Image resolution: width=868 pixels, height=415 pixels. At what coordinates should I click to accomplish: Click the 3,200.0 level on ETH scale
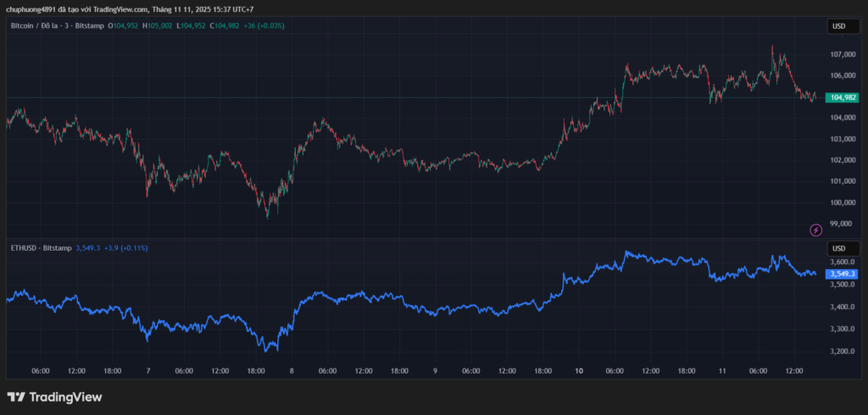tap(842, 351)
